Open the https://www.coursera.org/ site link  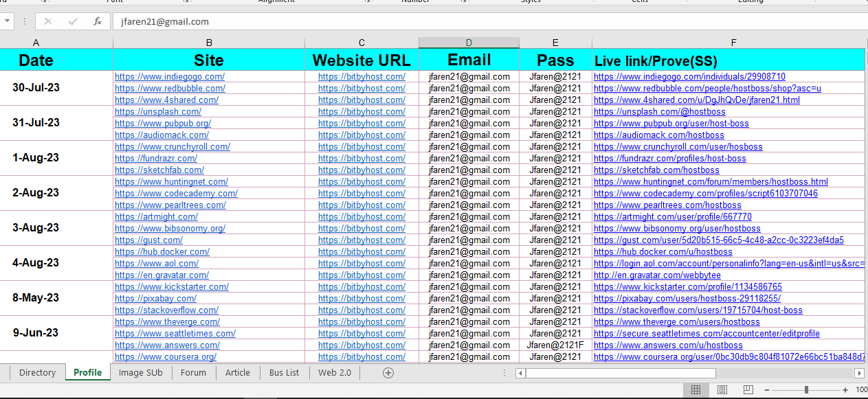tap(166, 357)
